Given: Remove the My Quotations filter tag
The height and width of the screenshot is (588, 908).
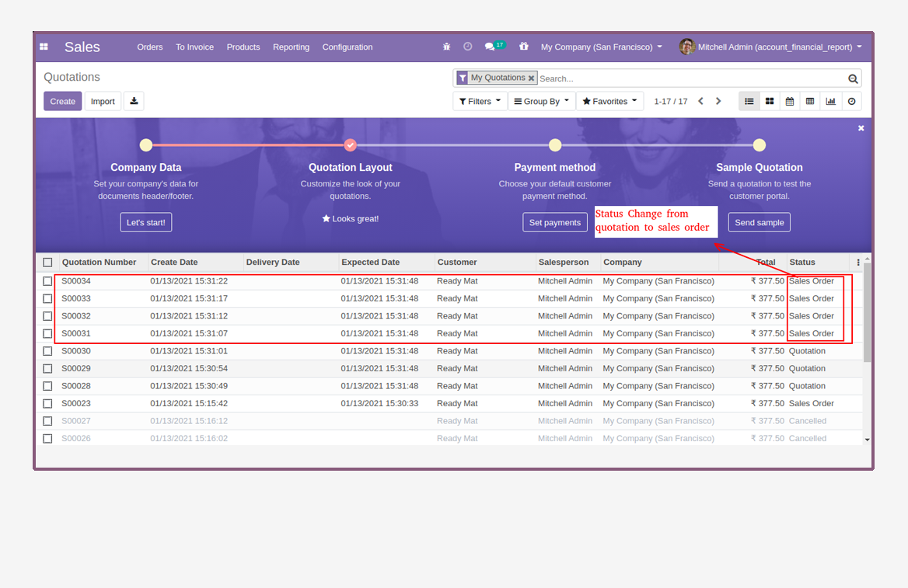Looking at the screenshot, I should click(x=531, y=78).
